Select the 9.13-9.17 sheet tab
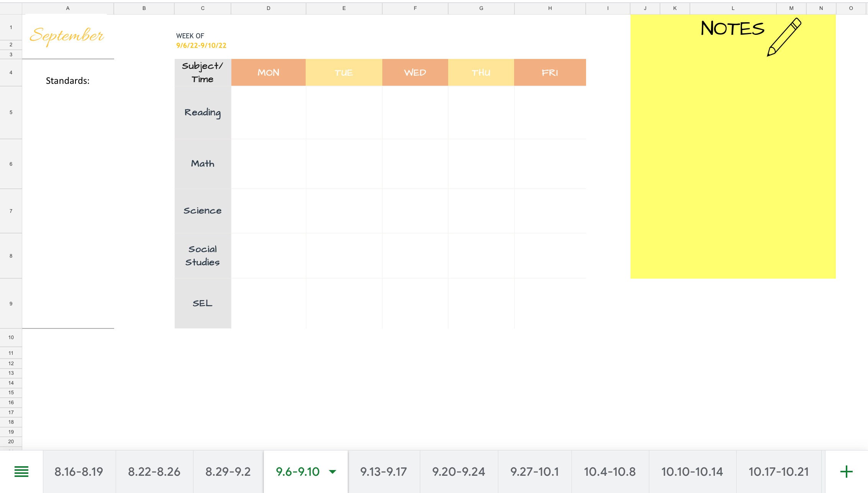Viewport: 868px width, 493px height. point(383,472)
